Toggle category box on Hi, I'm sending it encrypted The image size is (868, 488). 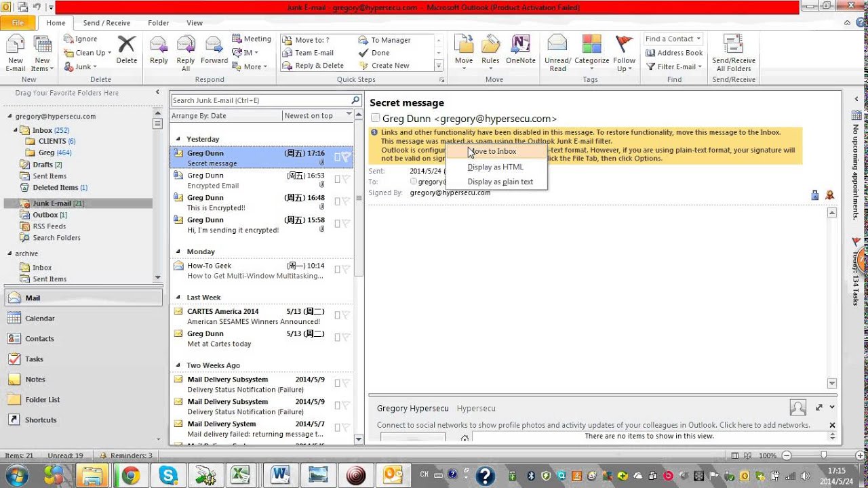pos(337,224)
